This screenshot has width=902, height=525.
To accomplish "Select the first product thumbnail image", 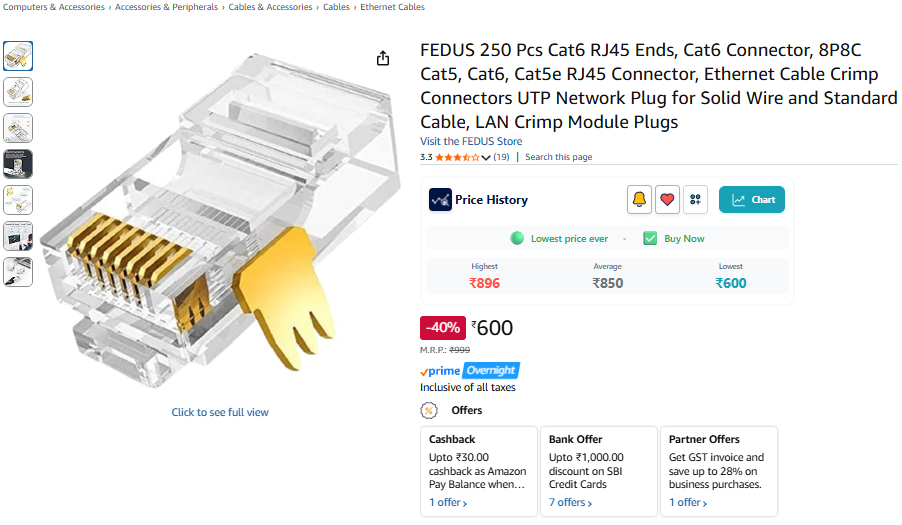I will coord(18,56).
